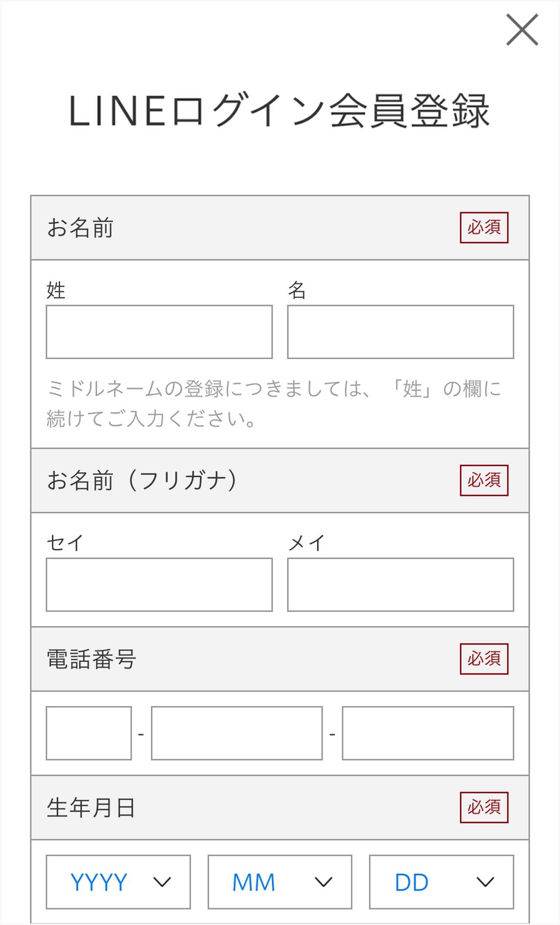Image resolution: width=560 pixels, height=925 pixels.
Task: Click the 必須 badge beside お名前（フリガナ）
Action: [x=484, y=480]
